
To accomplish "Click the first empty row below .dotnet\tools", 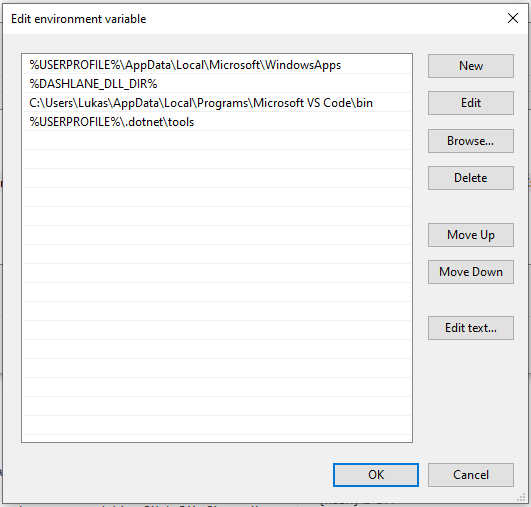I will (217, 141).
